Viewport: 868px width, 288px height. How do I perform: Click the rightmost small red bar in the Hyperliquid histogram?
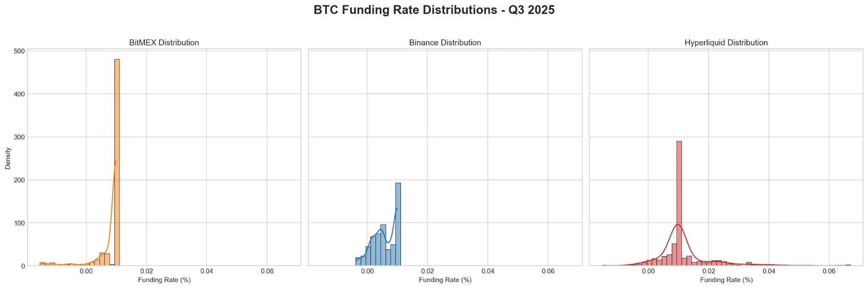(x=848, y=265)
